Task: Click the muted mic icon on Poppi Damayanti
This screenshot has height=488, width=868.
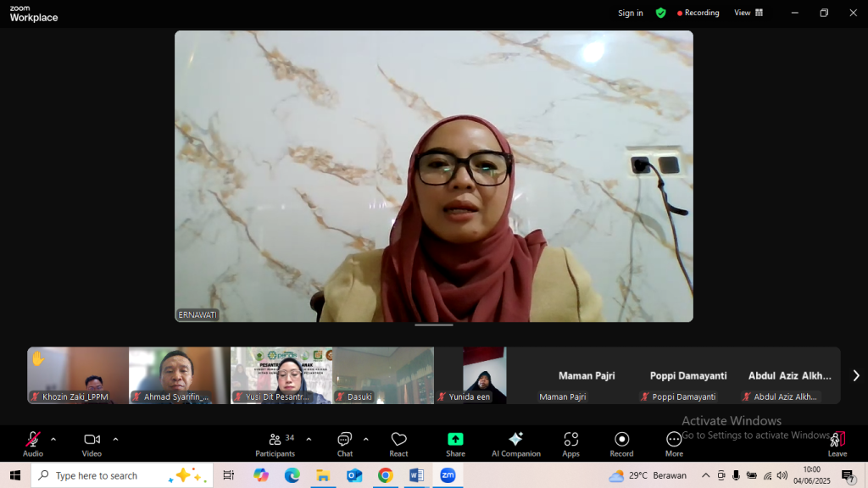Action: click(645, 396)
